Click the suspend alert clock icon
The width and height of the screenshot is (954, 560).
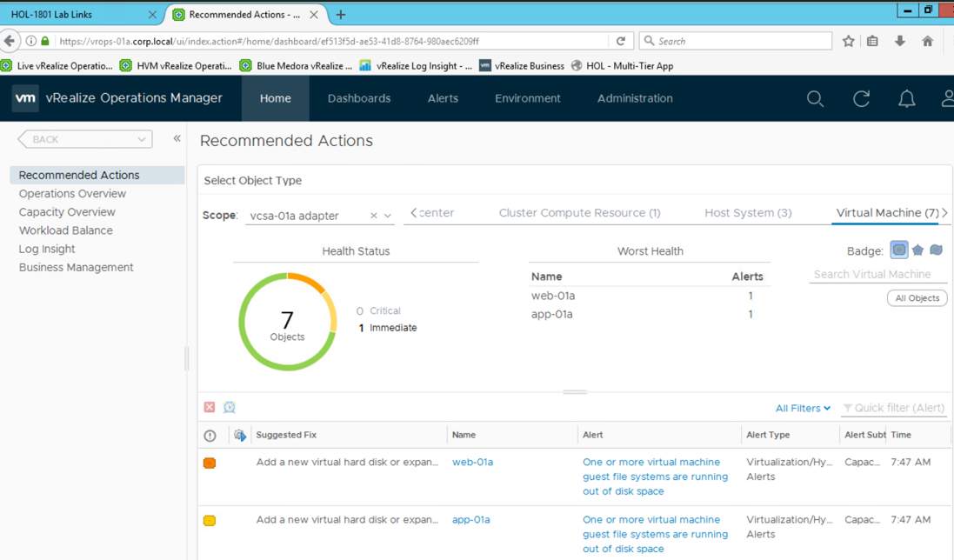tap(230, 407)
